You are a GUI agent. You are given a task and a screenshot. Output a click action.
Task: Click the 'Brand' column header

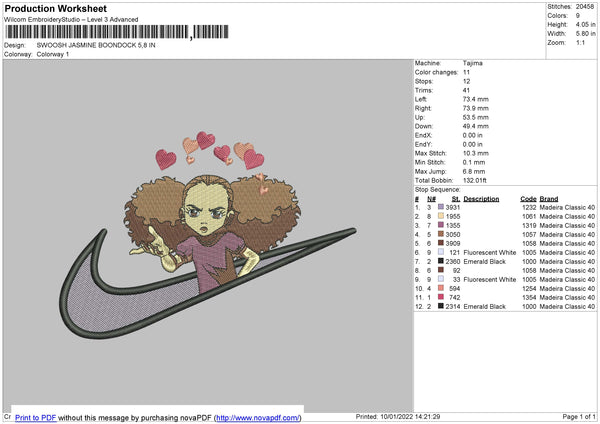[x=549, y=199]
